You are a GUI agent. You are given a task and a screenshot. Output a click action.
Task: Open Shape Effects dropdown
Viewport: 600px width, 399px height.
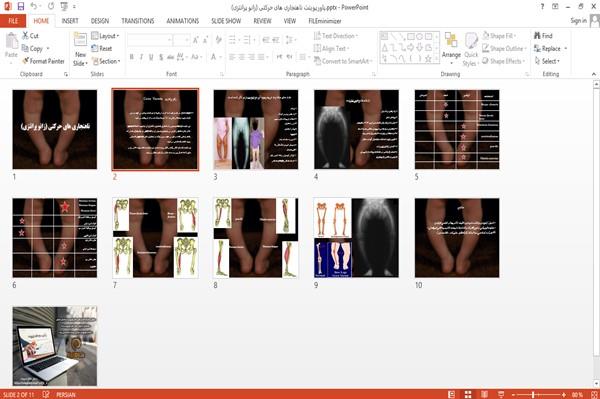[x=504, y=61]
